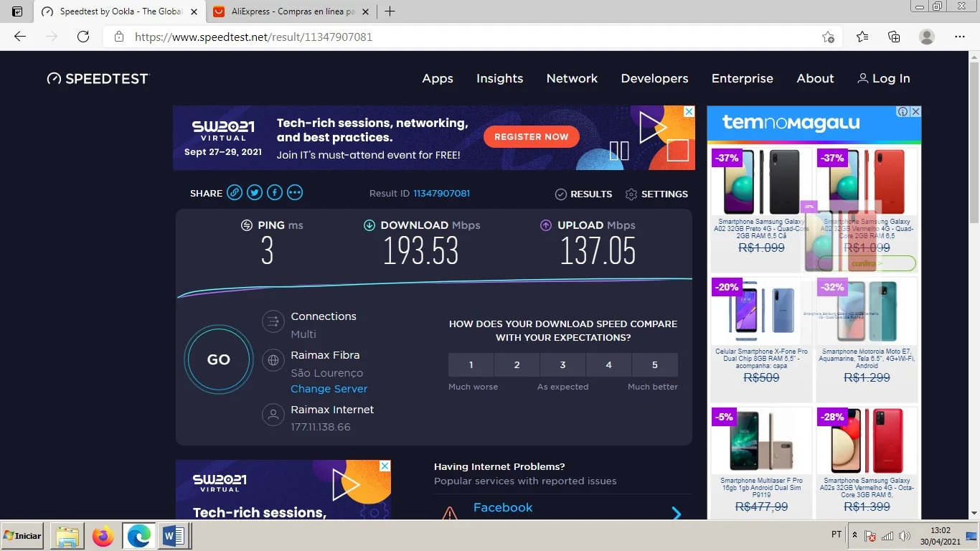
Task: Close the temnoMagalu sidebar ad
Action: click(915, 112)
